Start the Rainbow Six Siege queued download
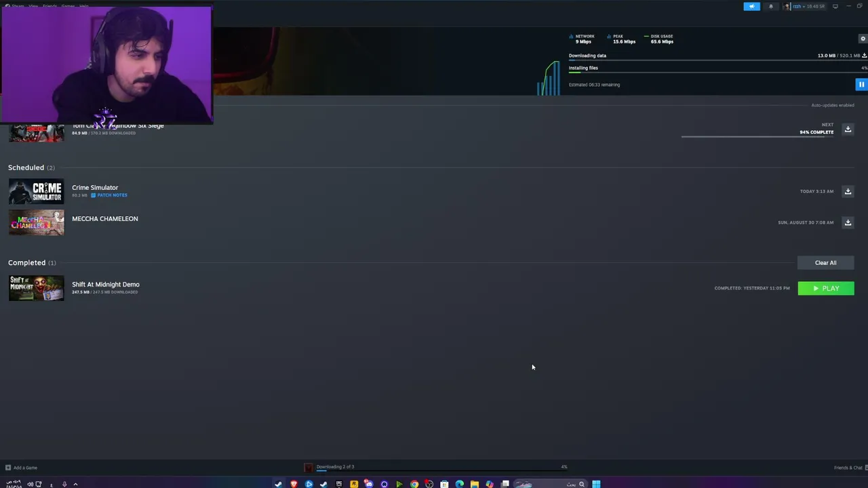 (848, 129)
